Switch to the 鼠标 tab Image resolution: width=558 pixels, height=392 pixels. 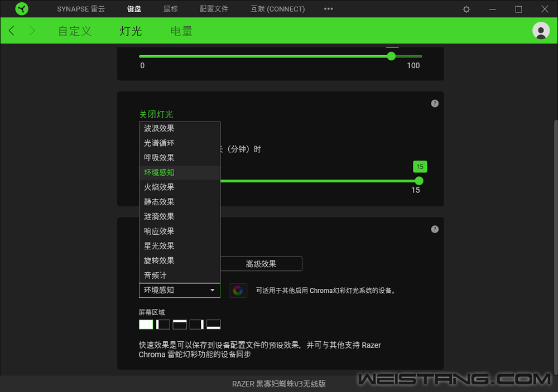pyautogui.click(x=170, y=9)
